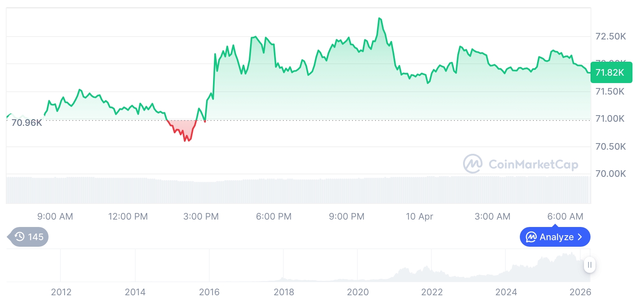Click year 2020 on overview timeline
Image resolution: width=644 pixels, height=301 pixels.
tap(358, 292)
